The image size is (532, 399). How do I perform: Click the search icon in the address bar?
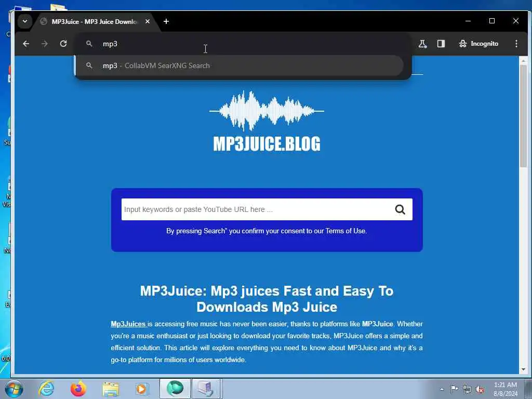point(89,44)
